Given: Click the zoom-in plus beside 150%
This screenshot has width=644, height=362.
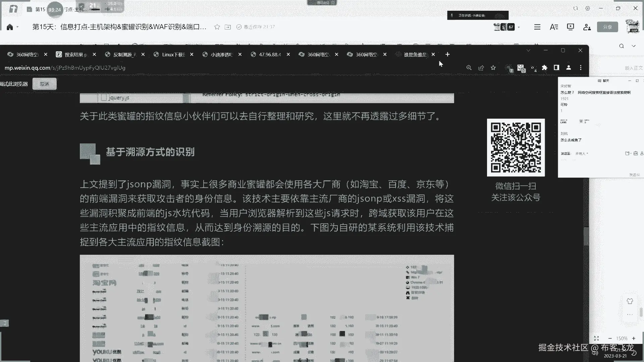Looking at the screenshot, I should coord(634,339).
